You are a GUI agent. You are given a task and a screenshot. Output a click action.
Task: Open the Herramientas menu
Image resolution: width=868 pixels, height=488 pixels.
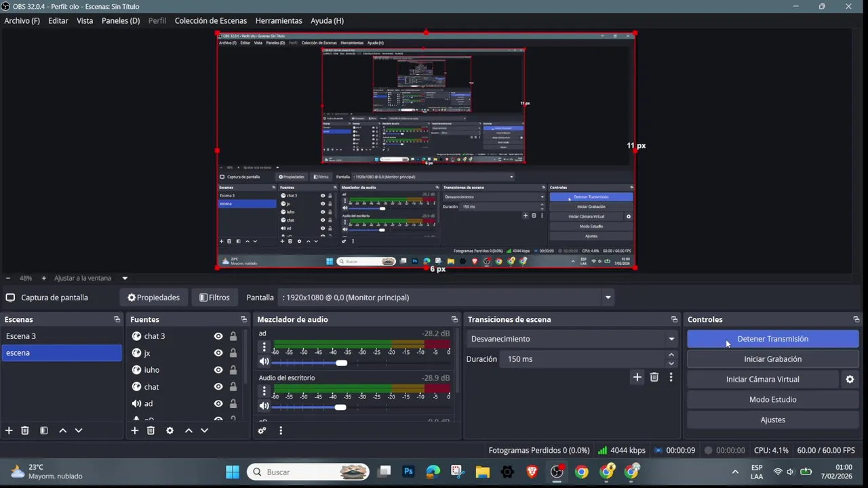tap(279, 21)
